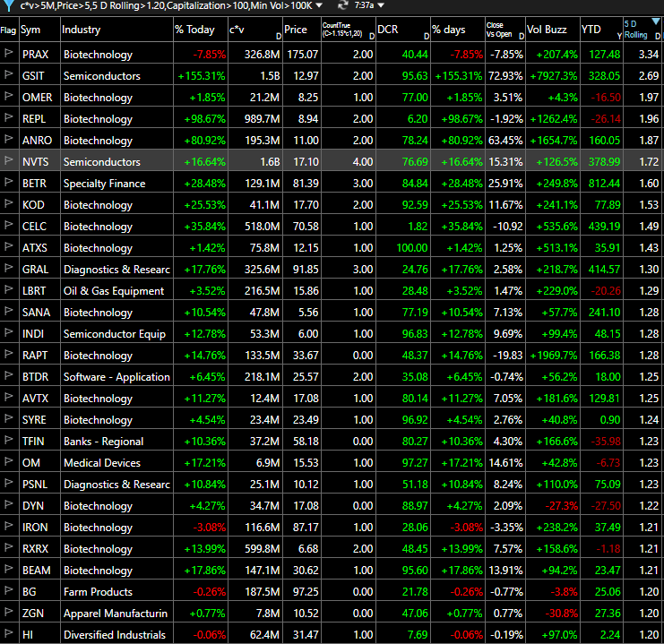Flag the PSNL row

coord(8,483)
